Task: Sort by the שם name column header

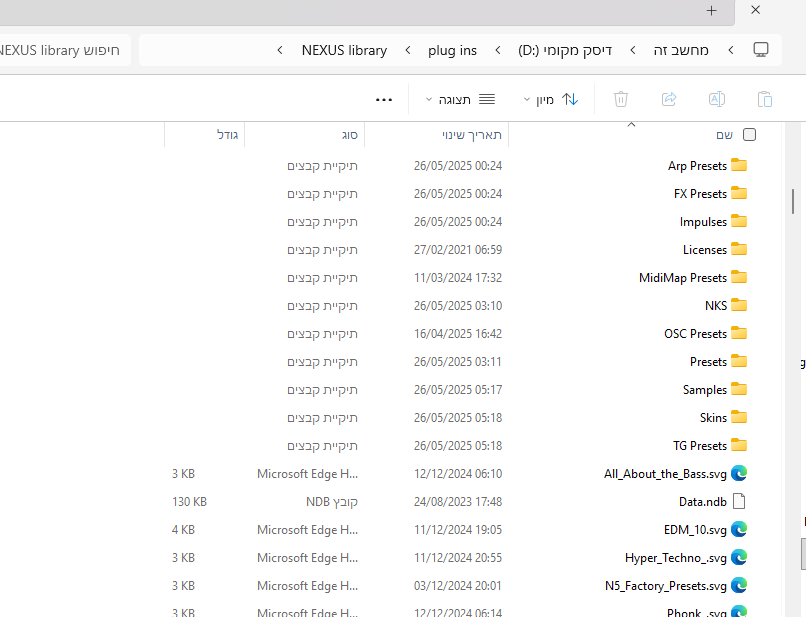Action: click(724, 135)
